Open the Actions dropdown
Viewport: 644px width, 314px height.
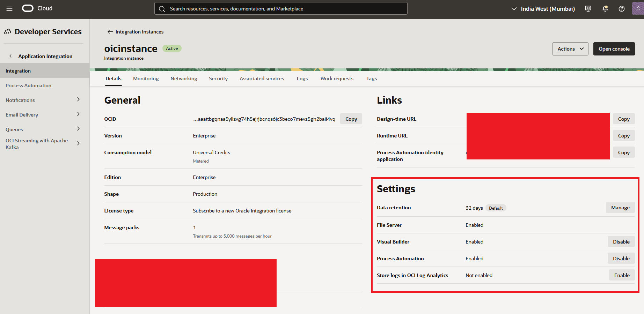(570, 49)
